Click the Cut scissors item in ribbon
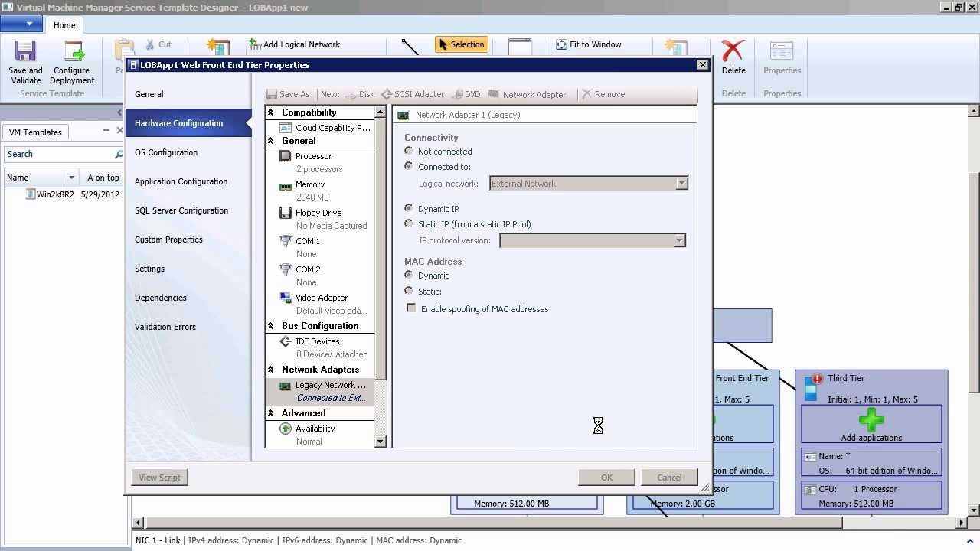This screenshot has width=980, height=551. 158,44
